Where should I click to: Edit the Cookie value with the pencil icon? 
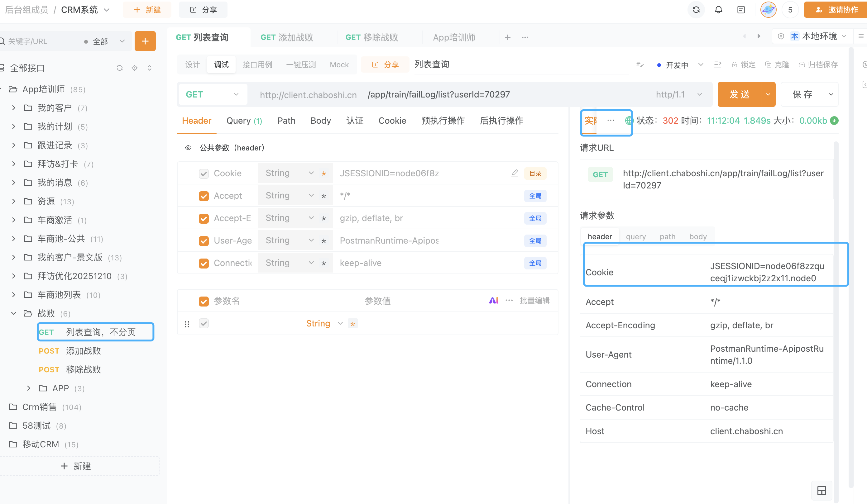tap(515, 173)
